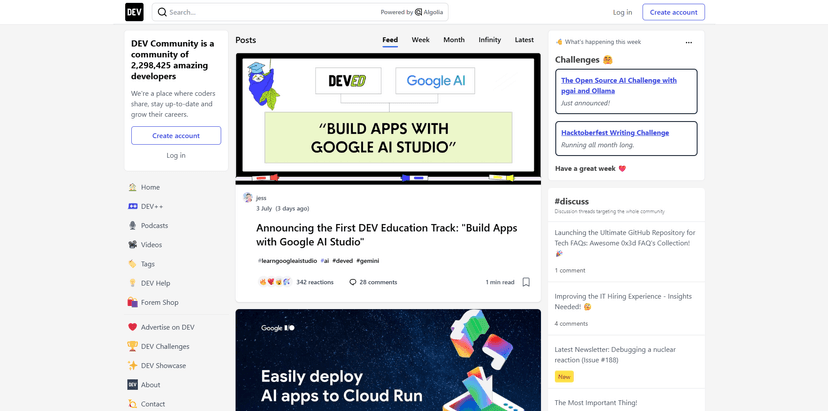Click the 28 comments link
828x411 pixels.
tap(373, 282)
